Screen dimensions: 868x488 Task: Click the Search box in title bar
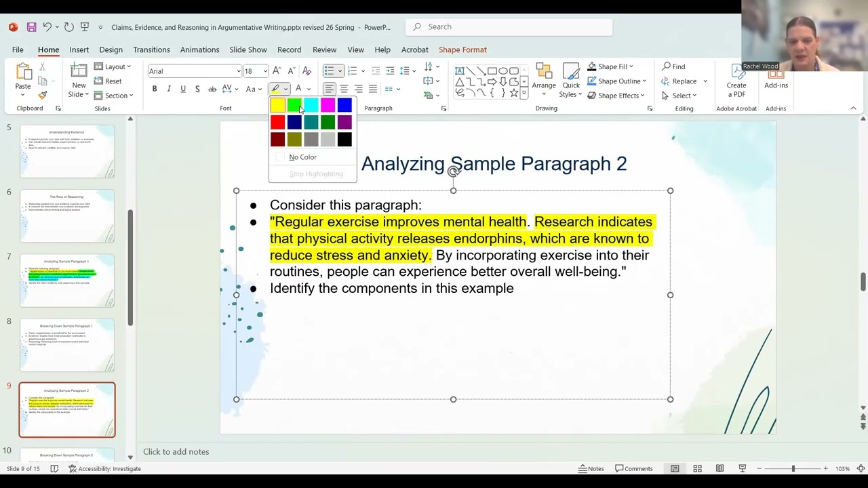point(509,27)
